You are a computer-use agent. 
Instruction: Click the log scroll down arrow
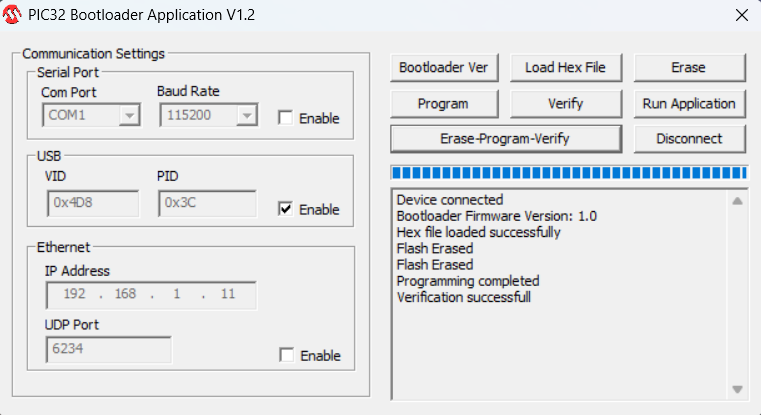(x=738, y=389)
